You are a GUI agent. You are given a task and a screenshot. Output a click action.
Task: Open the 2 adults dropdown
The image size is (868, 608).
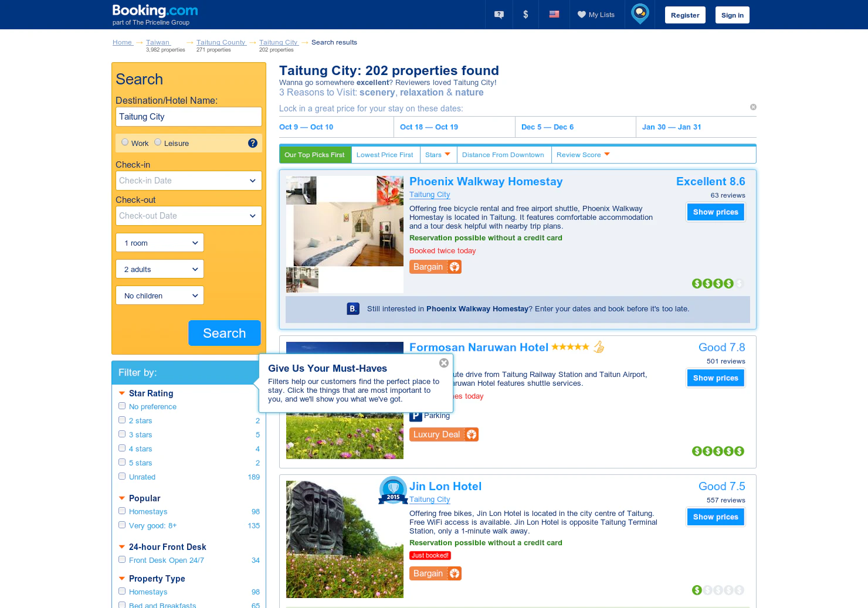160,269
